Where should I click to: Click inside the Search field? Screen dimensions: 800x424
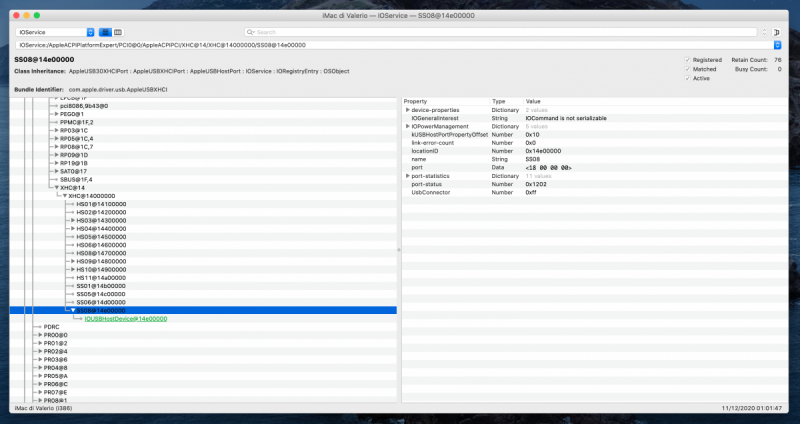500,32
